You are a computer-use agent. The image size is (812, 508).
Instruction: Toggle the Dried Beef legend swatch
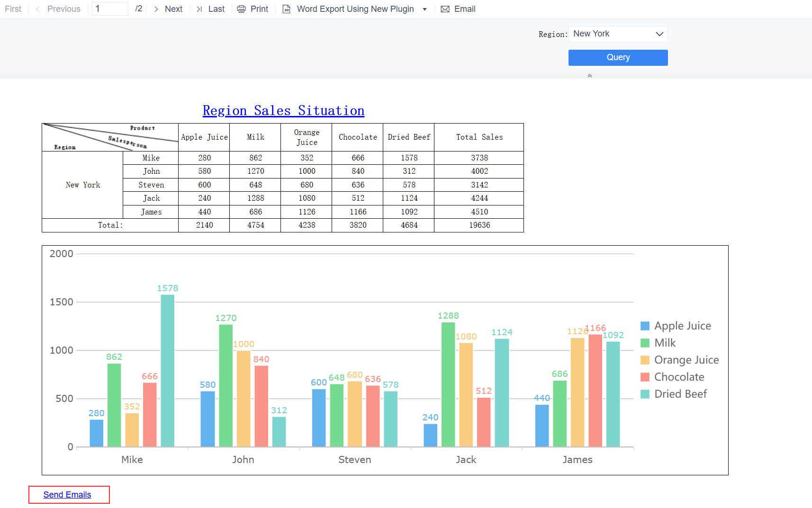[x=645, y=394]
